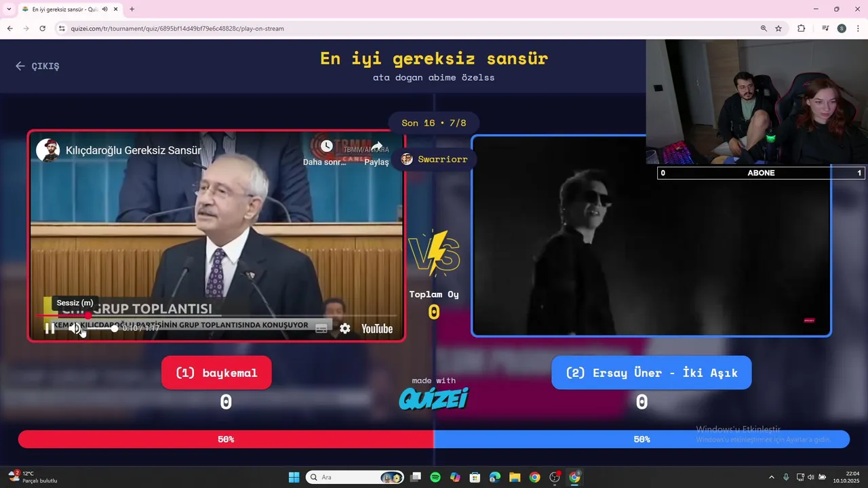Adjust the YouTube volume slider
The width and height of the screenshot is (868, 488).
(102, 329)
